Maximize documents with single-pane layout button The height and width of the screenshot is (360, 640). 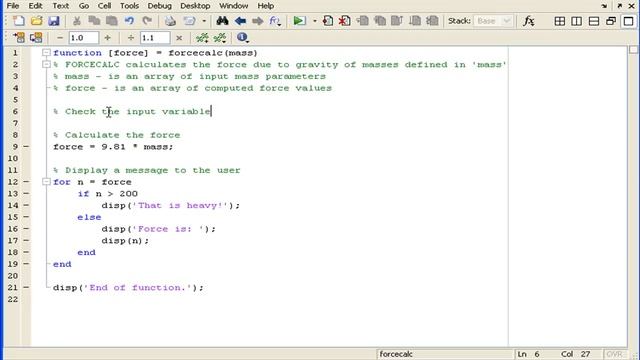(629, 21)
